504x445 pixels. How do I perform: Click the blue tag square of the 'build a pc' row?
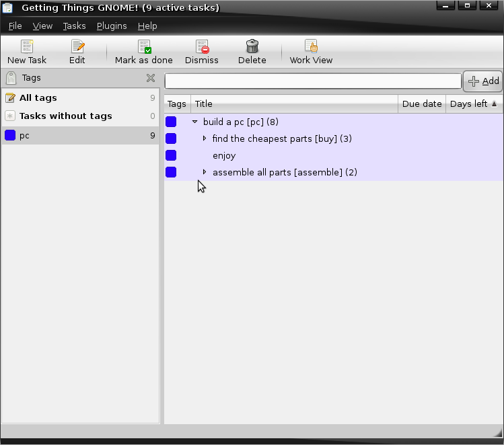pyautogui.click(x=171, y=122)
